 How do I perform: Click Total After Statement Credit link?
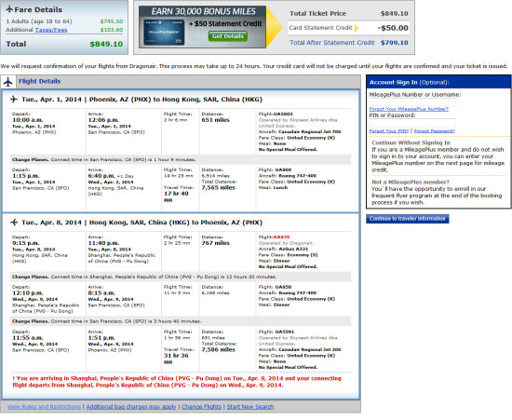(x=332, y=43)
